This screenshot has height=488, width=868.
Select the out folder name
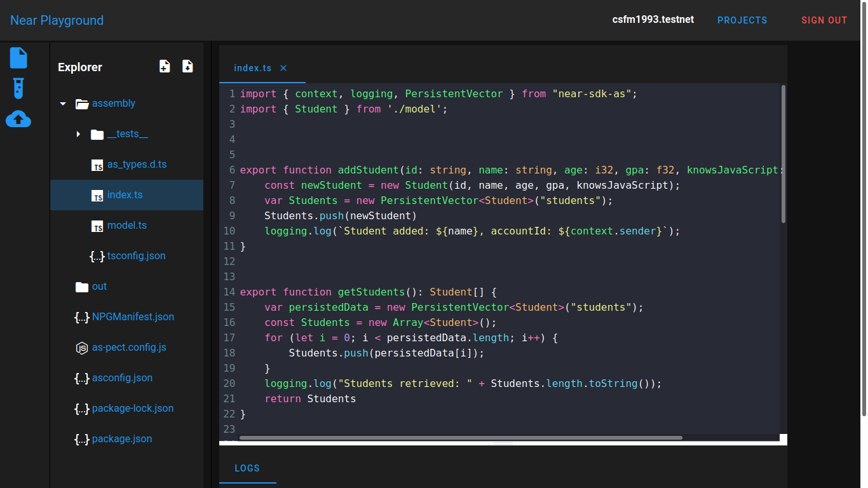pyautogui.click(x=99, y=287)
